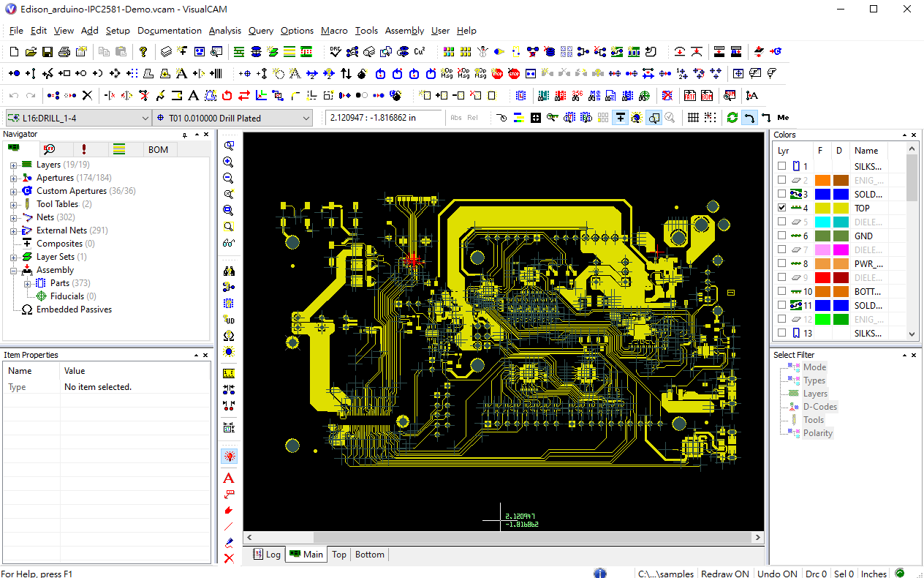Check the SILKS layer 1 checkbox
Screen dimensions: 924x578
782,167
